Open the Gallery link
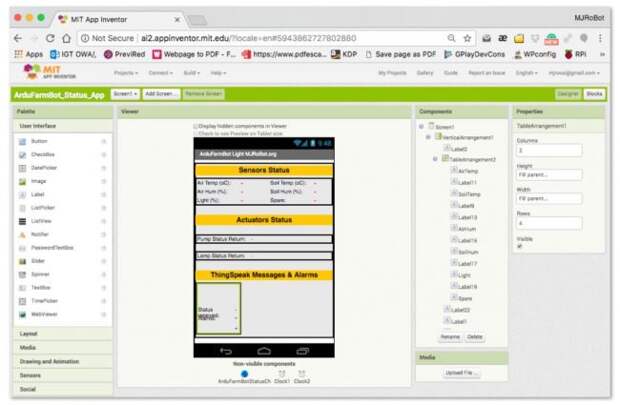Viewport: 620px width, 405px height. [425, 73]
